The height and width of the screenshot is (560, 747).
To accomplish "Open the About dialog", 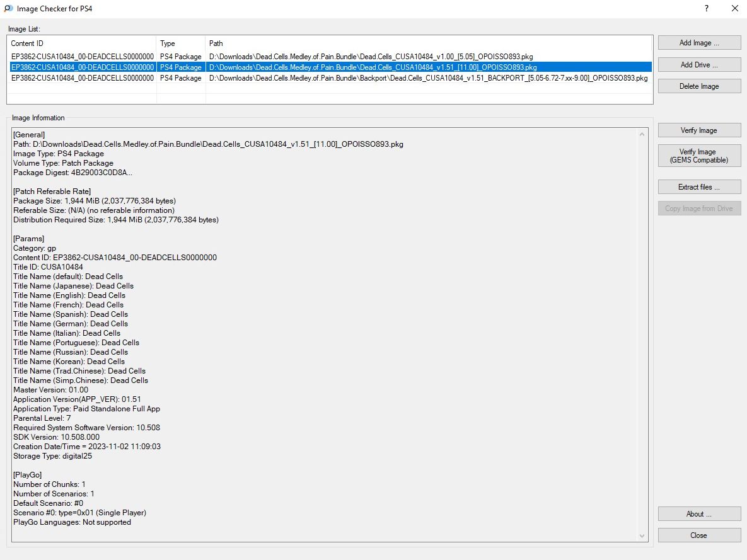I will [x=699, y=514].
